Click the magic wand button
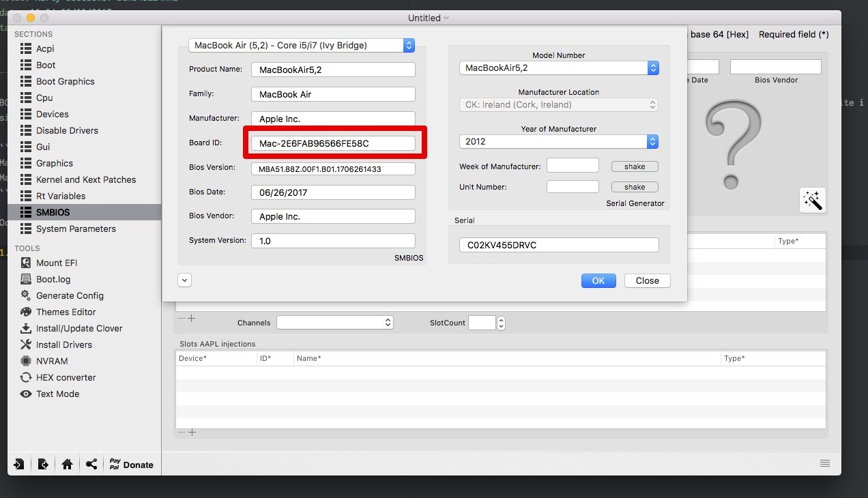Image resolution: width=868 pixels, height=498 pixels. coord(813,200)
